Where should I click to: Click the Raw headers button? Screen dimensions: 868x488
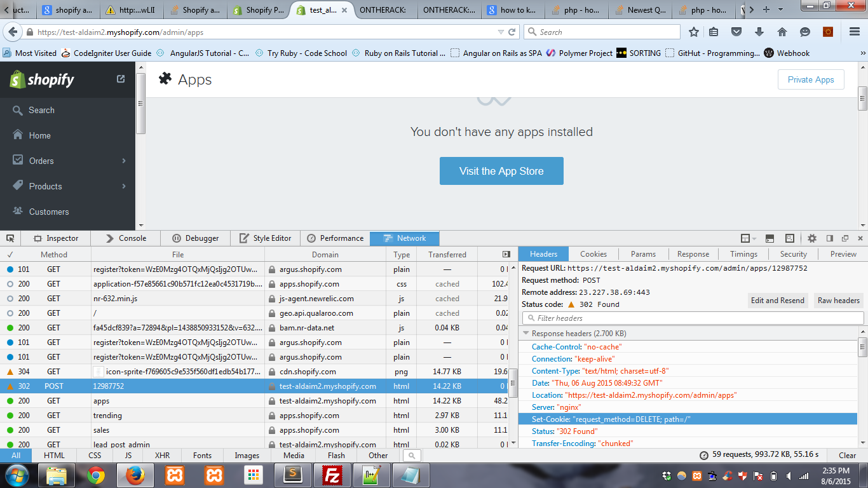[838, 301]
